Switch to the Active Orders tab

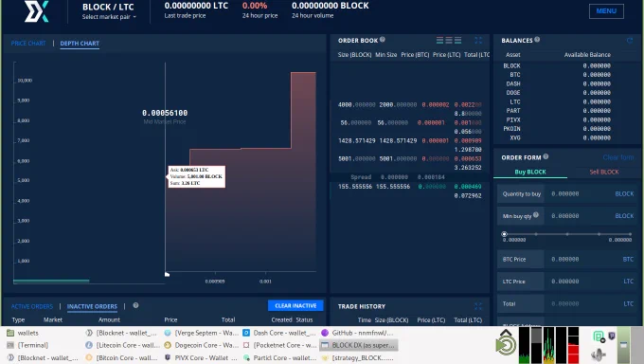pyautogui.click(x=32, y=306)
